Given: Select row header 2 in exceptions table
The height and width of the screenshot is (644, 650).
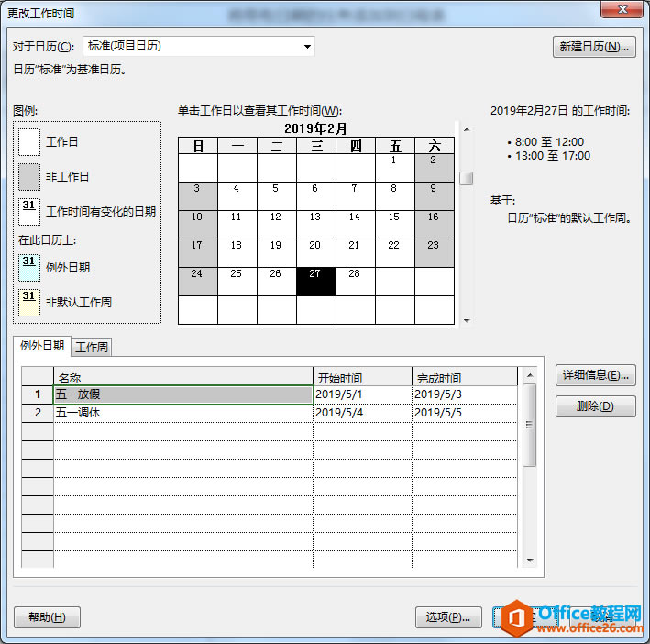Looking at the screenshot, I should (x=38, y=413).
